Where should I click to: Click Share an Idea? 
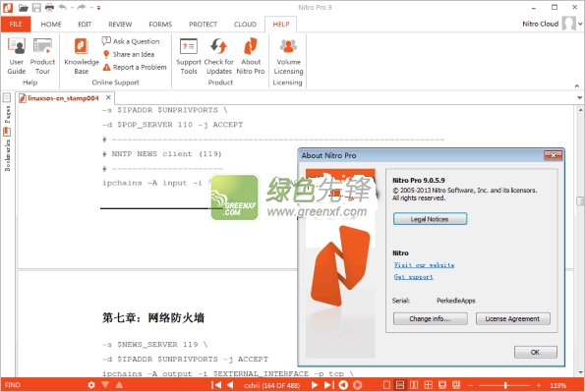click(129, 54)
